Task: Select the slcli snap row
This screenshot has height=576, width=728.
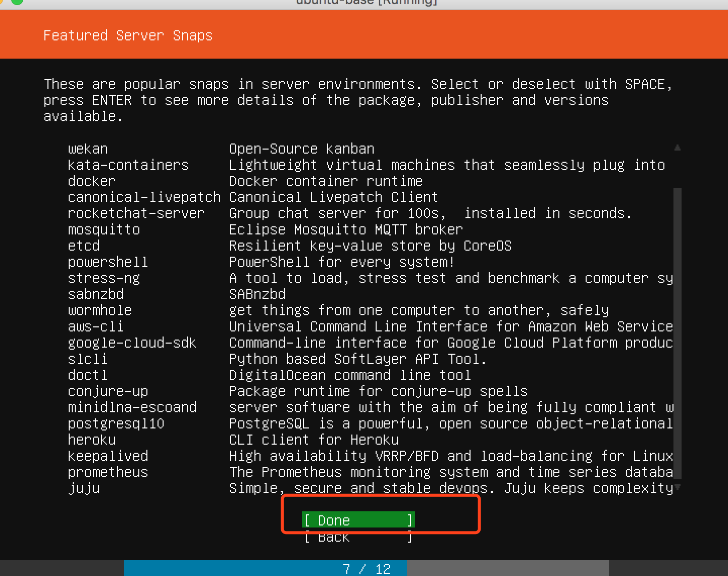Action: click(x=370, y=359)
